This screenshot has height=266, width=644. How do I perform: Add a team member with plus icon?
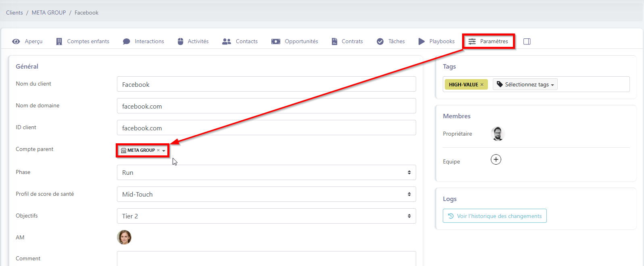point(496,159)
